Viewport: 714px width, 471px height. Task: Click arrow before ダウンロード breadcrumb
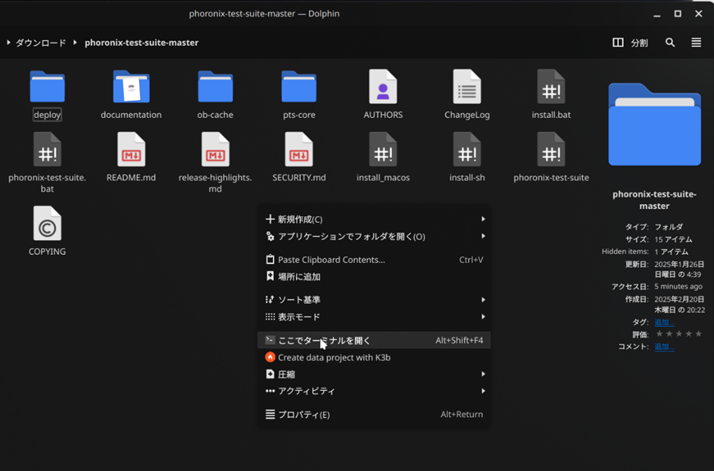point(8,42)
